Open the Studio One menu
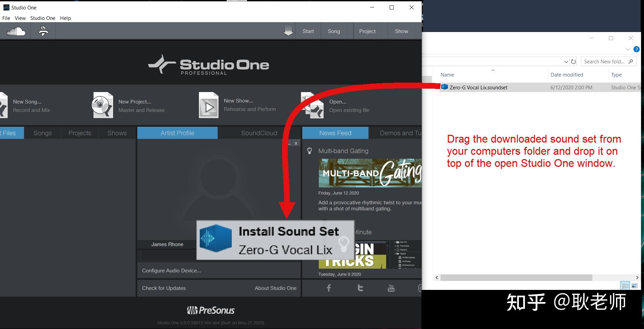The height and width of the screenshot is (329, 644). coord(43,18)
